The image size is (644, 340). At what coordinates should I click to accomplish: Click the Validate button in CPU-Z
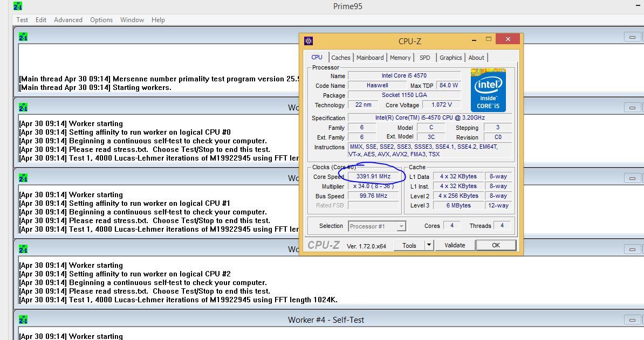pos(455,245)
